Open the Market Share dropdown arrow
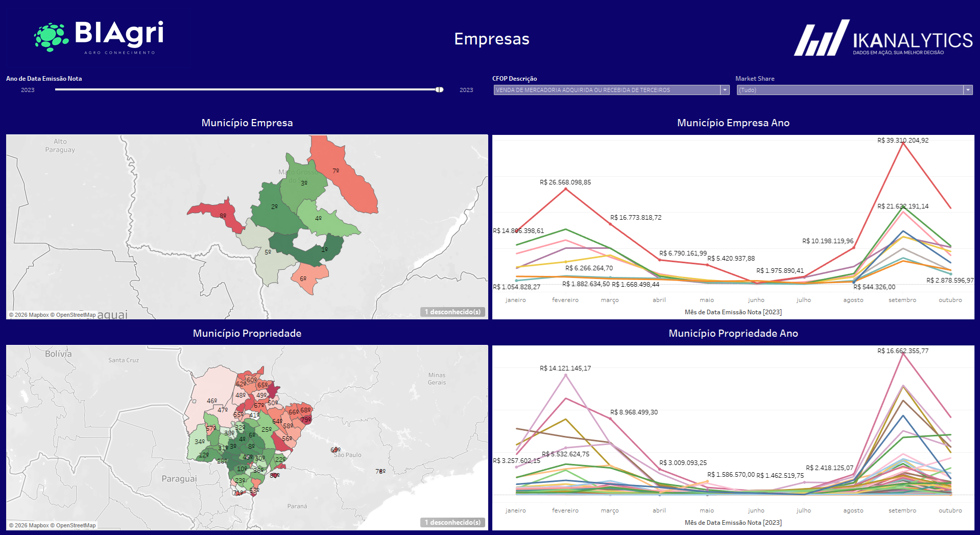980x535 pixels. (x=968, y=90)
